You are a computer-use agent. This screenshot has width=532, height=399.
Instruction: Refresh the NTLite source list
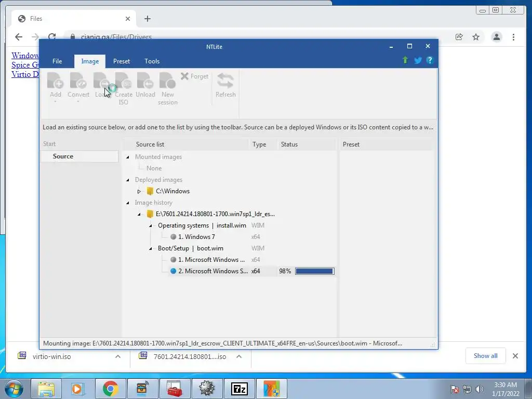(x=225, y=85)
